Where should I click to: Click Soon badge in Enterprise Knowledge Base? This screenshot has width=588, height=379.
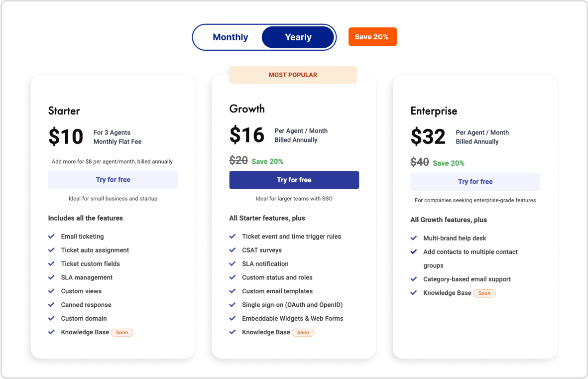484,293
